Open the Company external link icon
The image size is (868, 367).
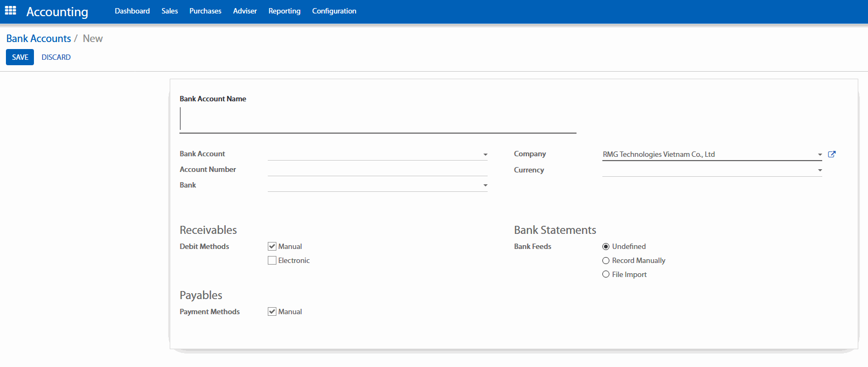pos(831,154)
